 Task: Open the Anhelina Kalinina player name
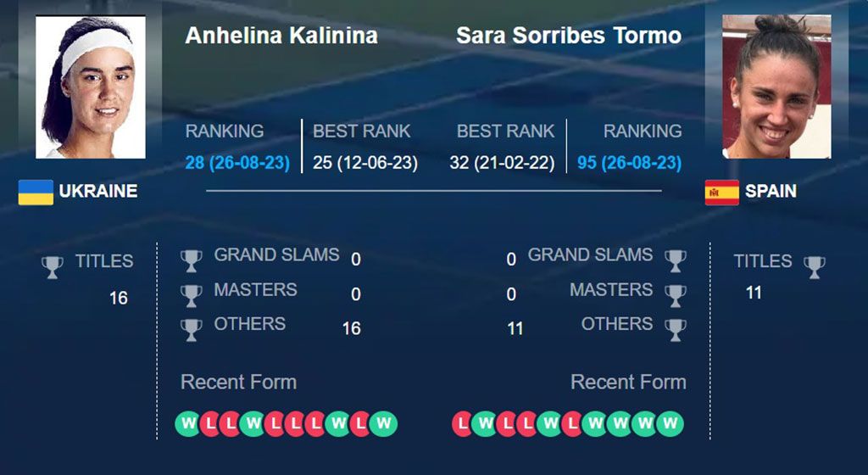[281, 36]
